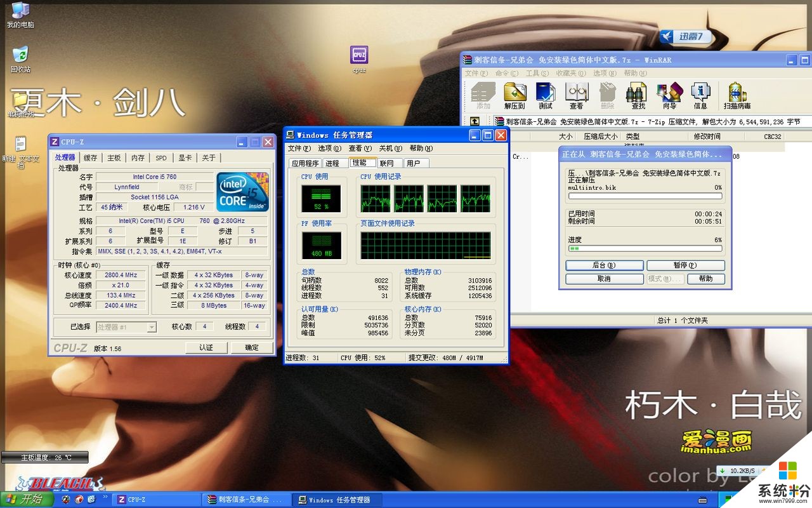Click the Intel Core i5 logo in CPU-Z
This screenshot has width=812, height=508.
(242, 191)
